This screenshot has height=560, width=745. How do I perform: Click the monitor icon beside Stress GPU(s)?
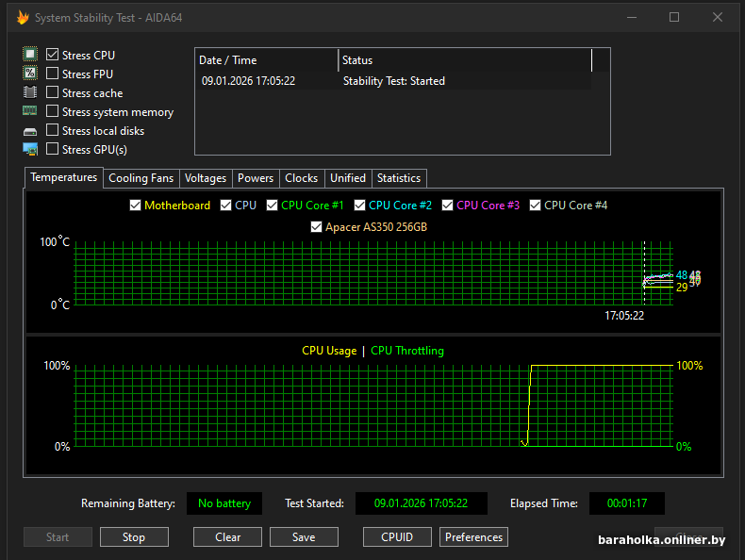[30, 149]
